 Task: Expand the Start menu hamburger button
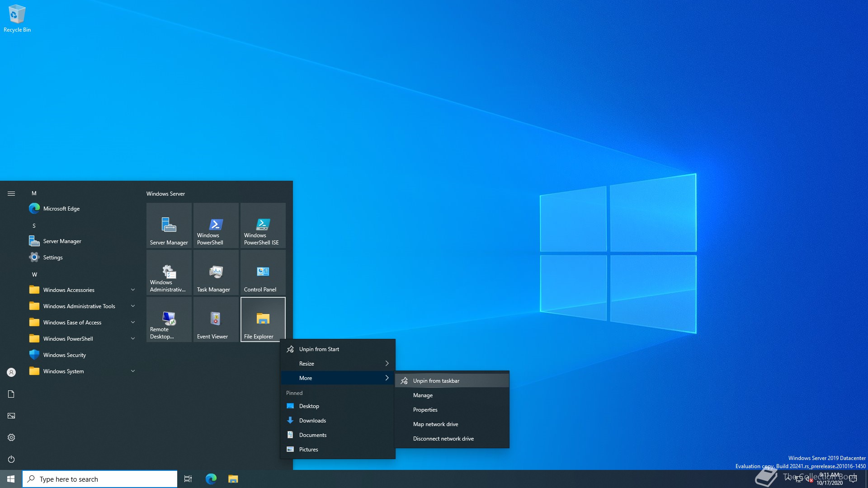pos(11,193)
